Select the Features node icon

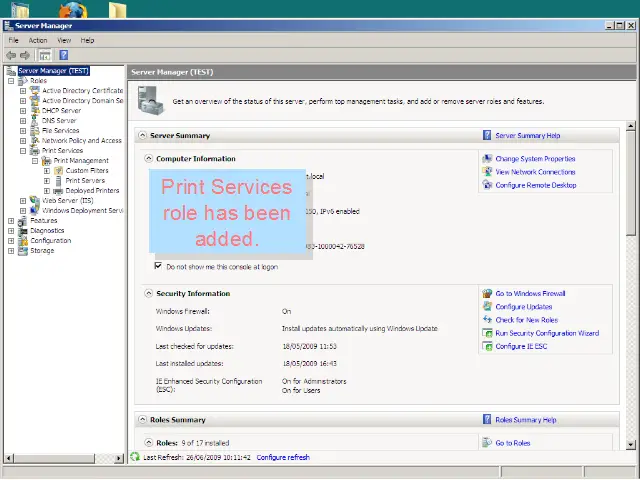click(23, 220)
